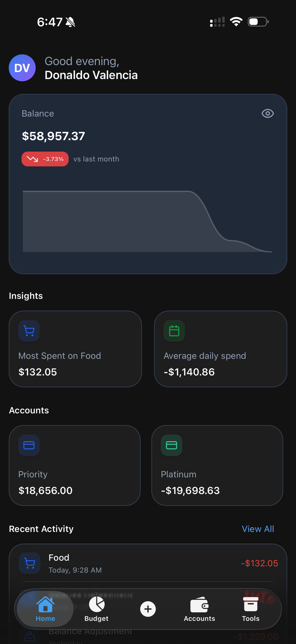Select the $18,656.00 Priority balance

tap(46, 490)
